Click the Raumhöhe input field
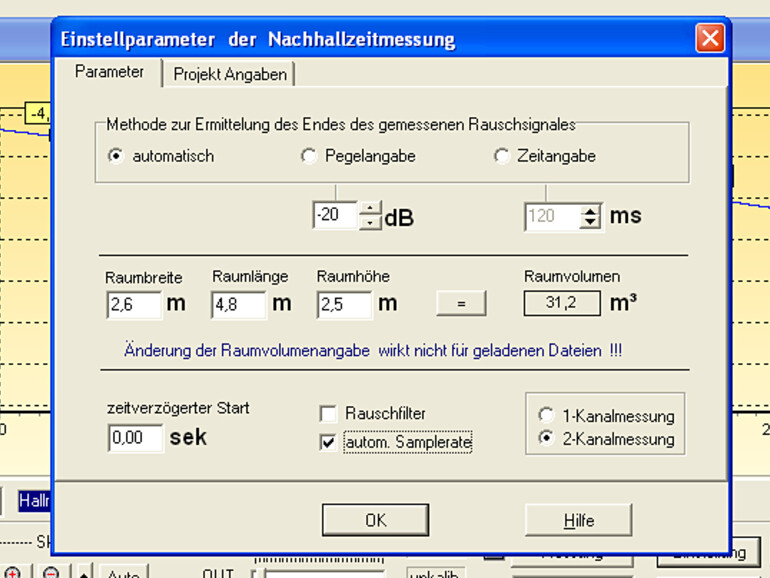 coord(344,304)
